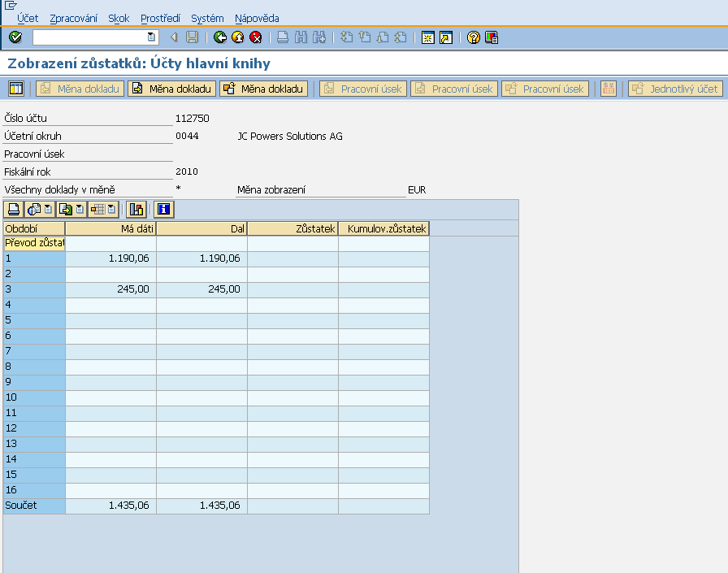This screenshot has width=728, height=573.
Task: Open the Skok menu
Action: coord(119,19)
